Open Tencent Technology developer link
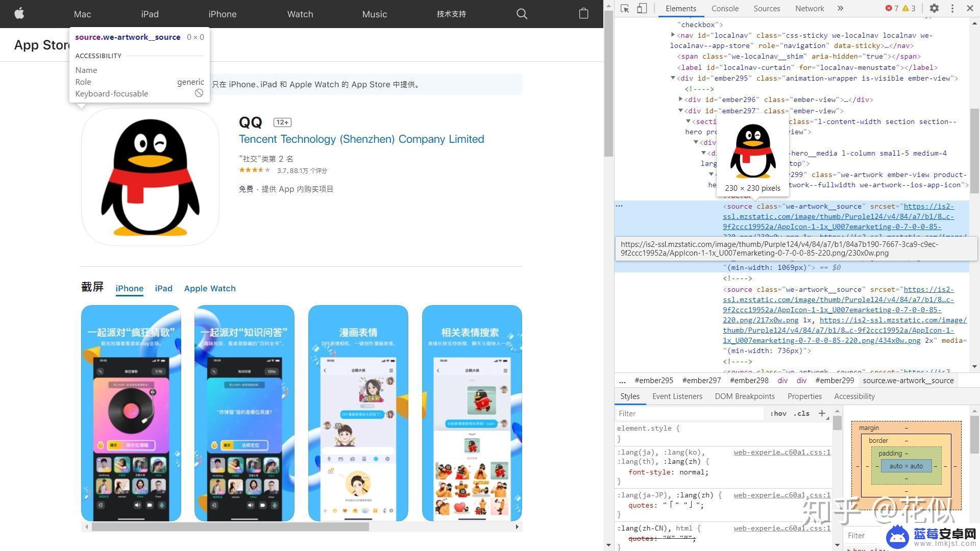Image resolution: width=980 pixels, height=551 pixels. tap(361, 139)
